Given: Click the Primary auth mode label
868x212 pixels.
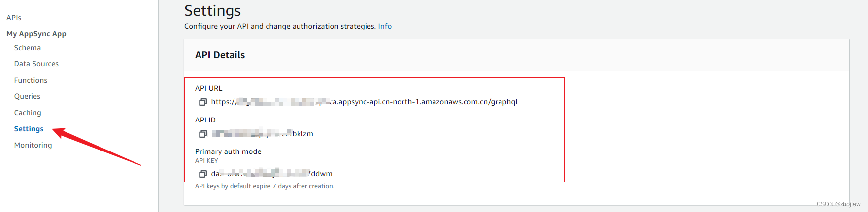Looking at the screenshot, I should pos(228,151).
